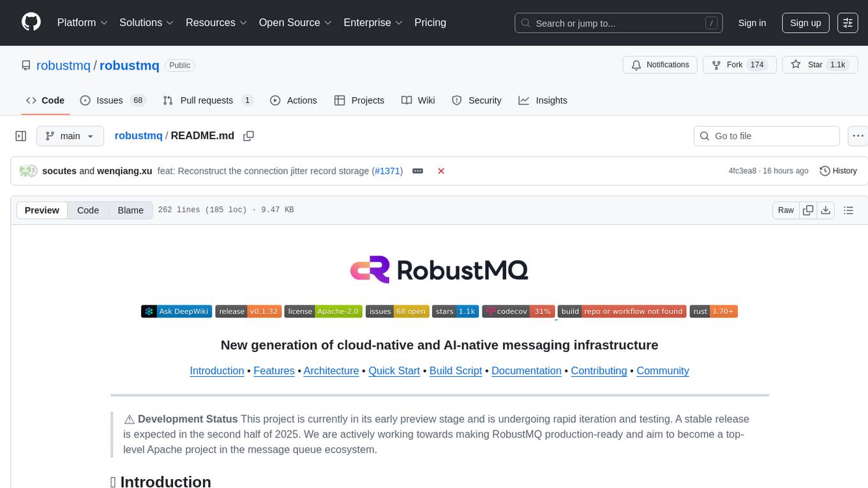Screen dimensions: 868x488
Task: Copy the README.md file path
Action: click(249, 136)
